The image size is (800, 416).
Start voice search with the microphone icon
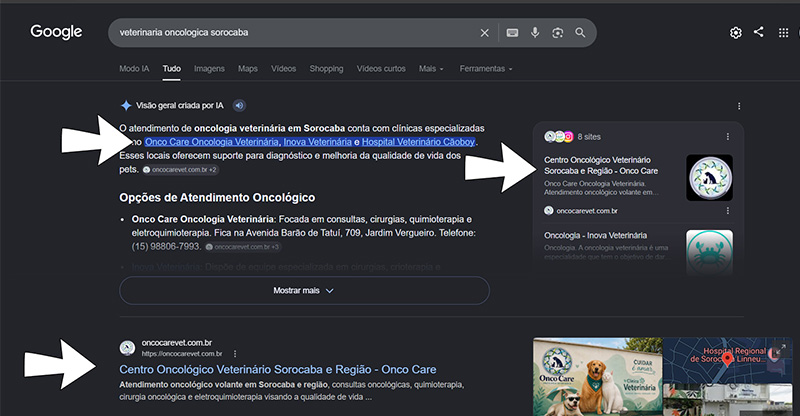535,33
